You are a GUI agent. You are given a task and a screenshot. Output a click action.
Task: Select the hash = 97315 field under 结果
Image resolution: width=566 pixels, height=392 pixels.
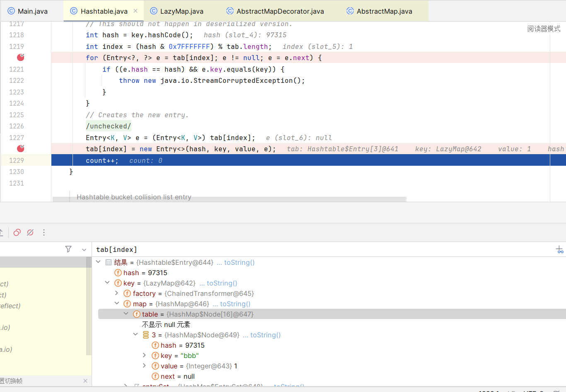[145, 273]
